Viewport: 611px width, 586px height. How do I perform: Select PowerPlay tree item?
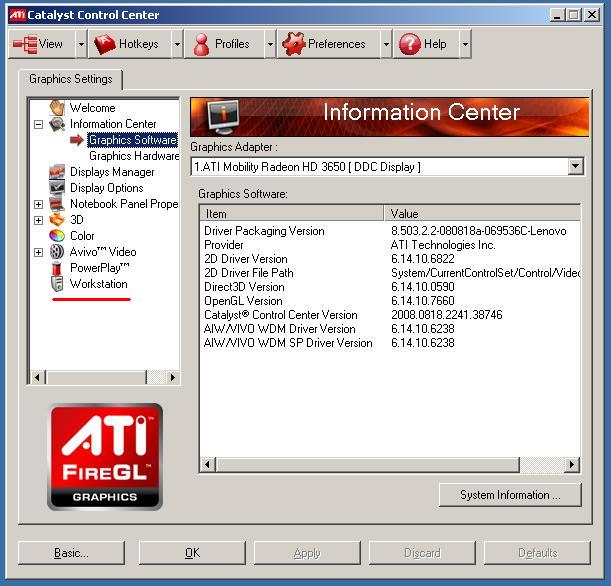click(99, 268)
